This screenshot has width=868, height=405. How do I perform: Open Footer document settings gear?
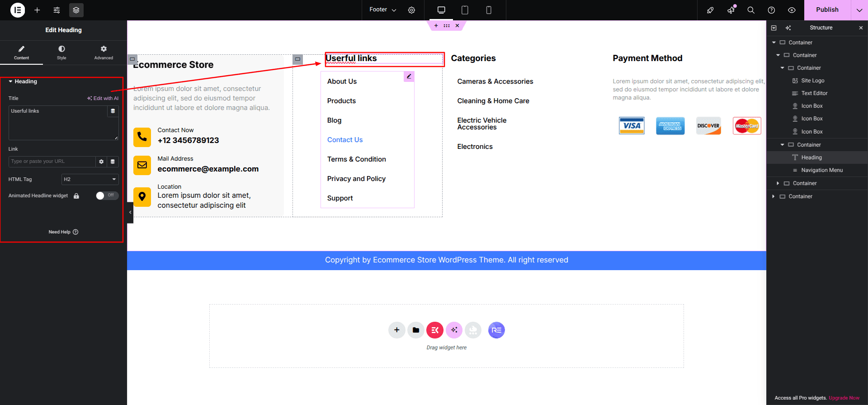(411, 10)
